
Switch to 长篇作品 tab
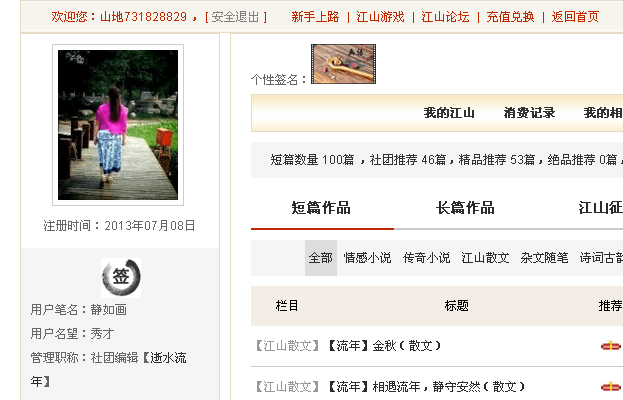pyautogui.click(x=465, y=208)
